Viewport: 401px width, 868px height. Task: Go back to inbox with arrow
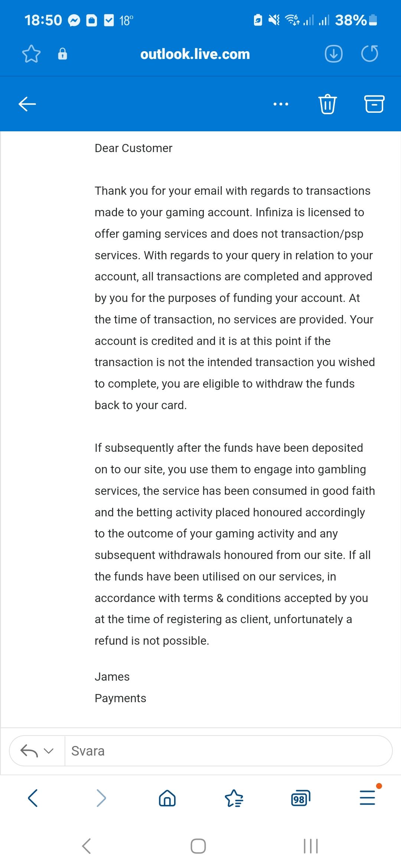[x=27, y=104]
